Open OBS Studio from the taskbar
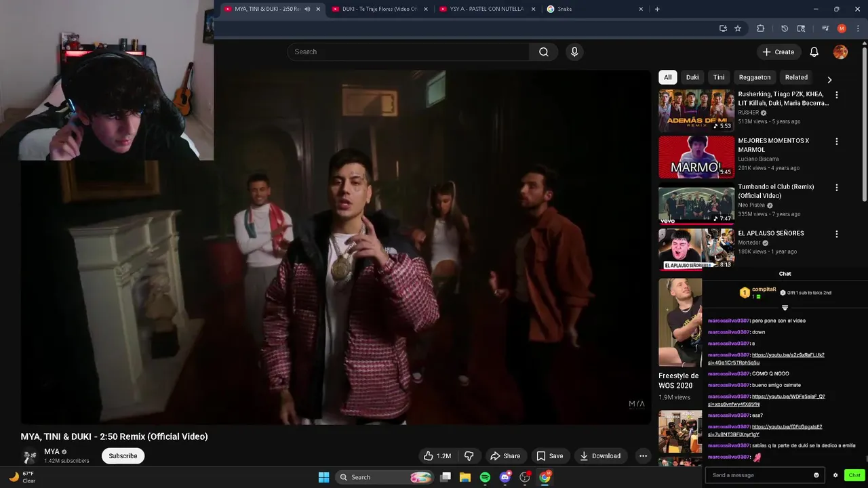The image size is (868, 488). tap(524, 477)
